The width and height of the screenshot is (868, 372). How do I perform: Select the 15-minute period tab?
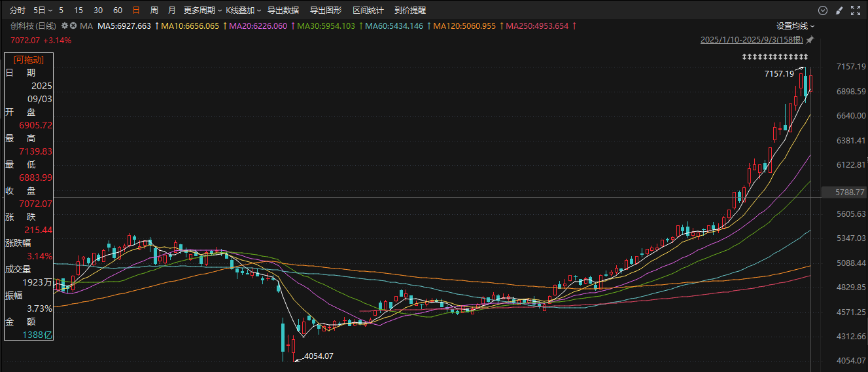pos(78,10)
